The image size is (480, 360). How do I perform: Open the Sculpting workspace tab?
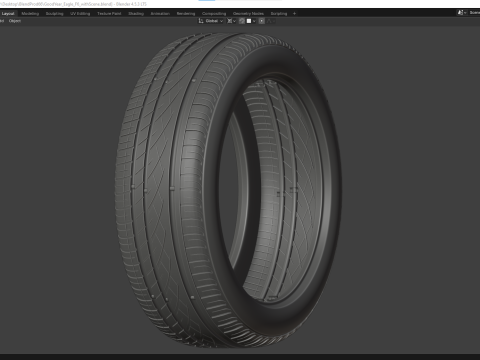54,14
